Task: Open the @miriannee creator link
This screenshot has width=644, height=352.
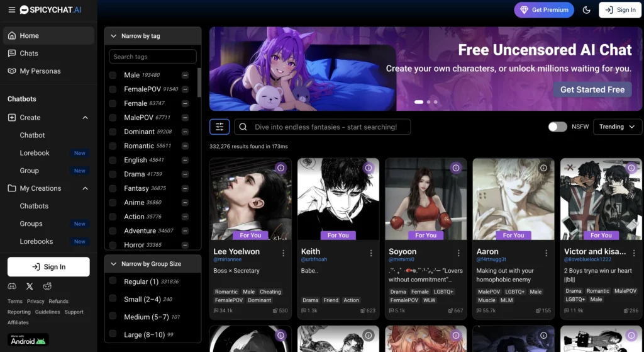Action: coord(227,259)
